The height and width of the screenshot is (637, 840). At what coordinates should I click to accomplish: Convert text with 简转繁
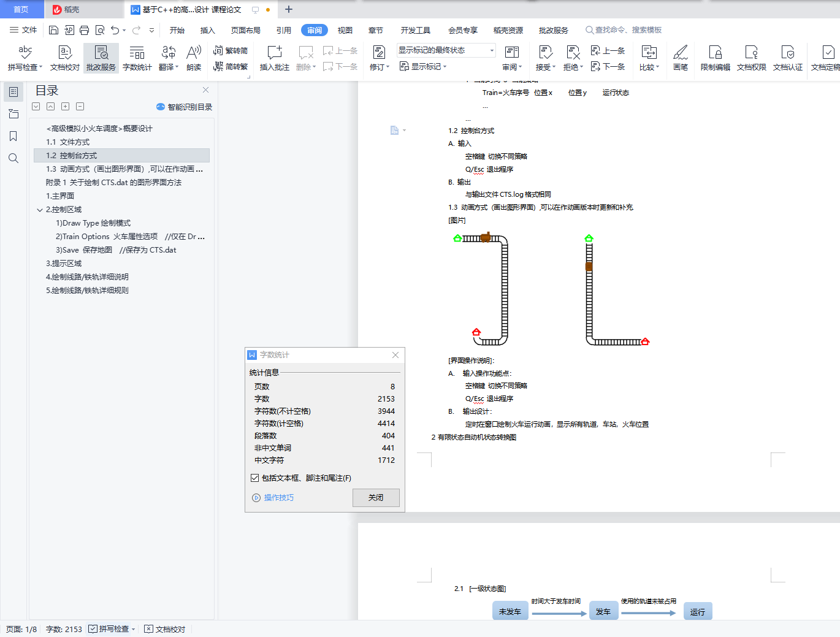[x=231, y=67]
